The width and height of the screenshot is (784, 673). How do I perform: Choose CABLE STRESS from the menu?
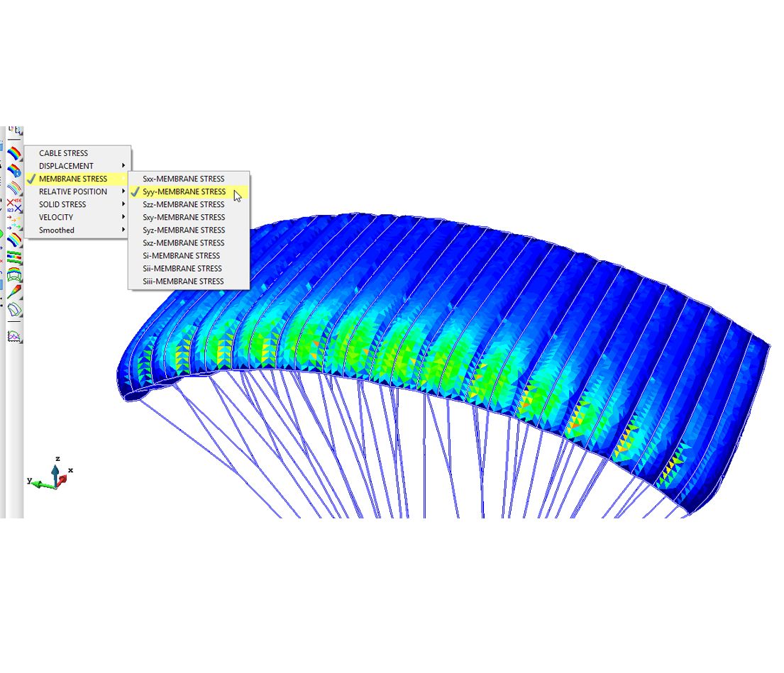(x=63, y=153)
